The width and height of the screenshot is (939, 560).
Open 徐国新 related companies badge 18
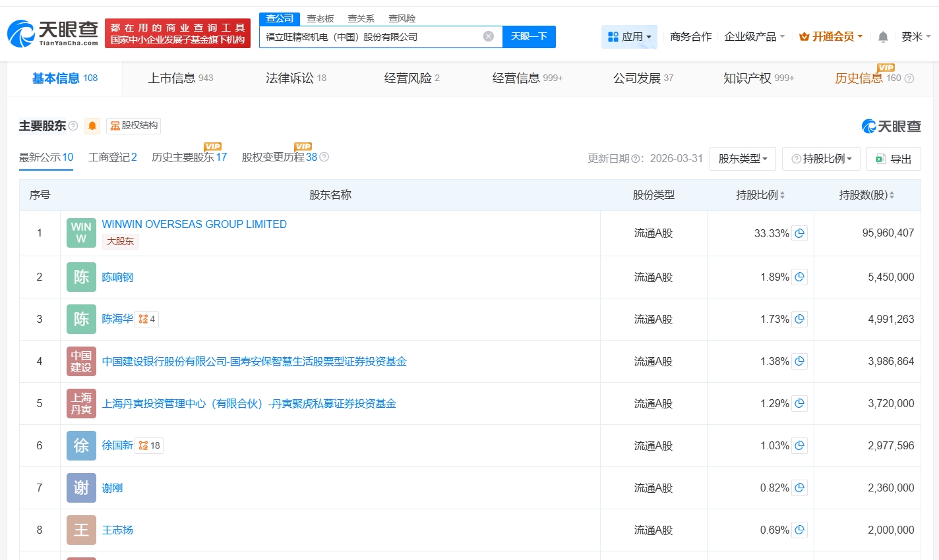tap(149, 446)
